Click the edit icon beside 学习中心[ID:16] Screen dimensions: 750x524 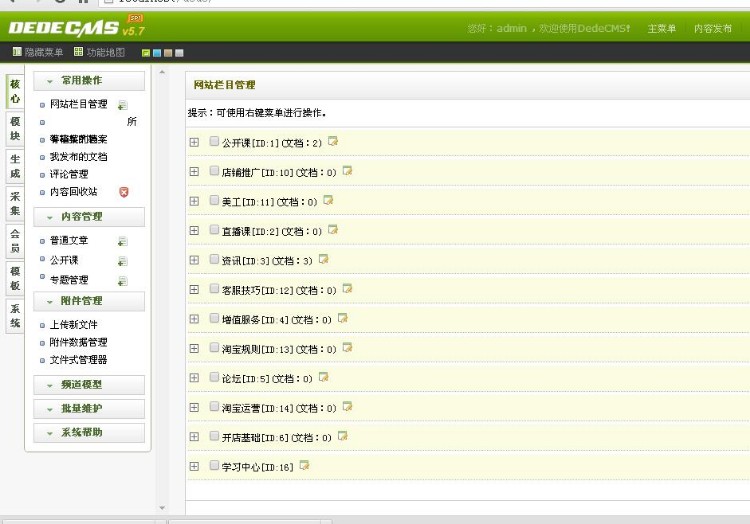point(304,465)
